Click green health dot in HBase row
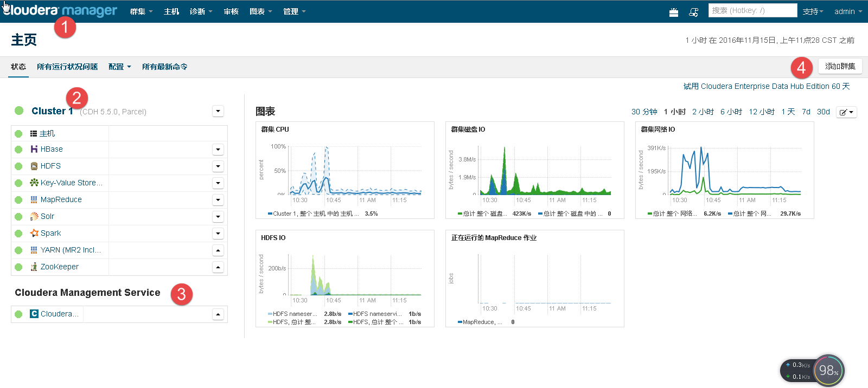The height and width of the screenshot is (388, 868). (18, 150)
